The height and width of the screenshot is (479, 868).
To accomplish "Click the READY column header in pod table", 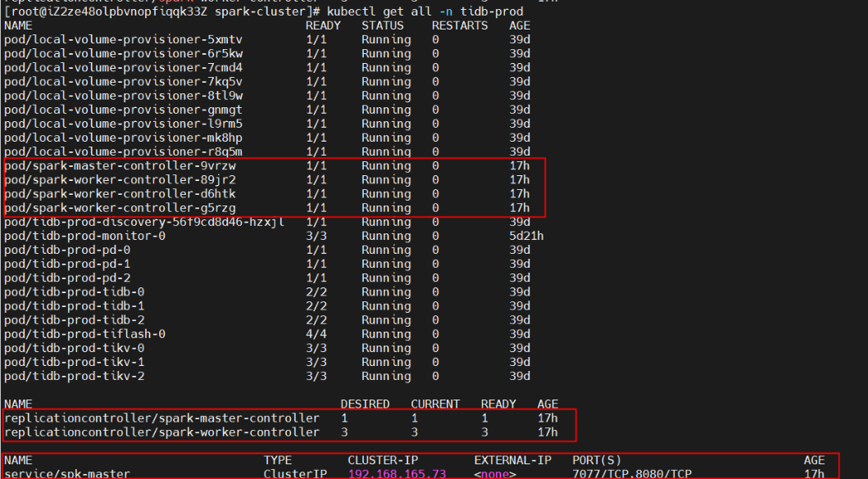I will pyautogui.click(x=323, y=26).
